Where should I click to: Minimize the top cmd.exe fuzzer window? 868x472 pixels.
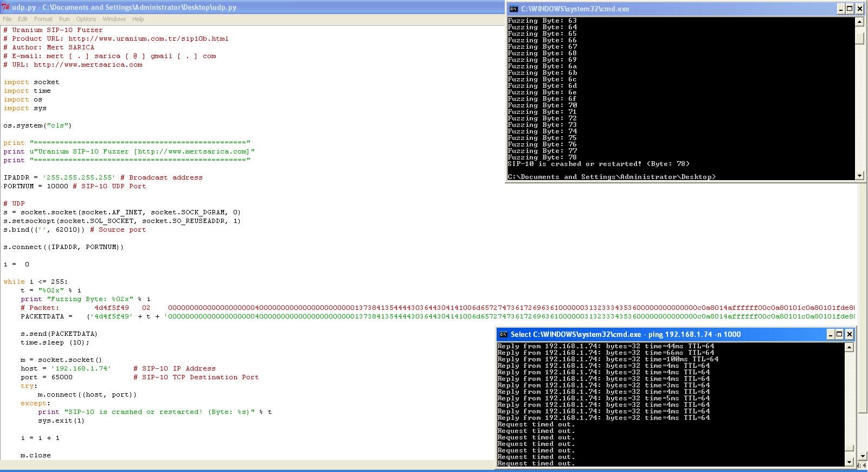[x=841, y=9]
